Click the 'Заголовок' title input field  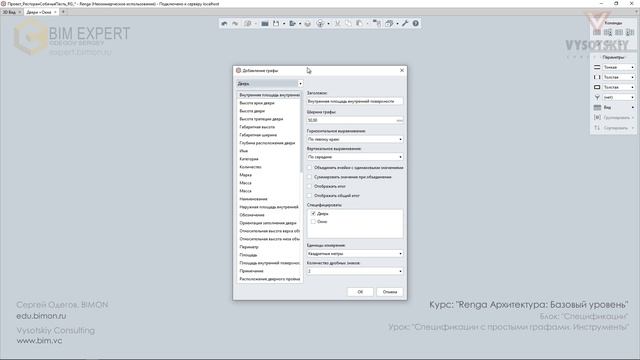point(355,101)
